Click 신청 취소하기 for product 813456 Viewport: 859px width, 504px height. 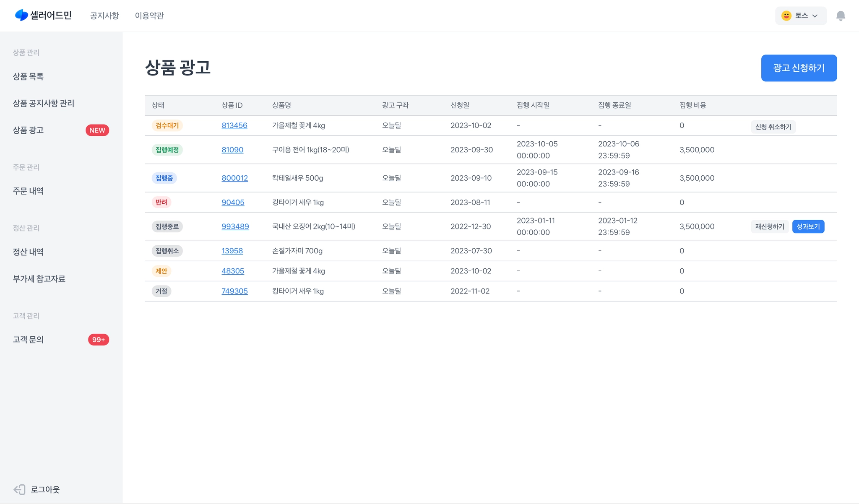pyautogui.click(x=773, y=127)
